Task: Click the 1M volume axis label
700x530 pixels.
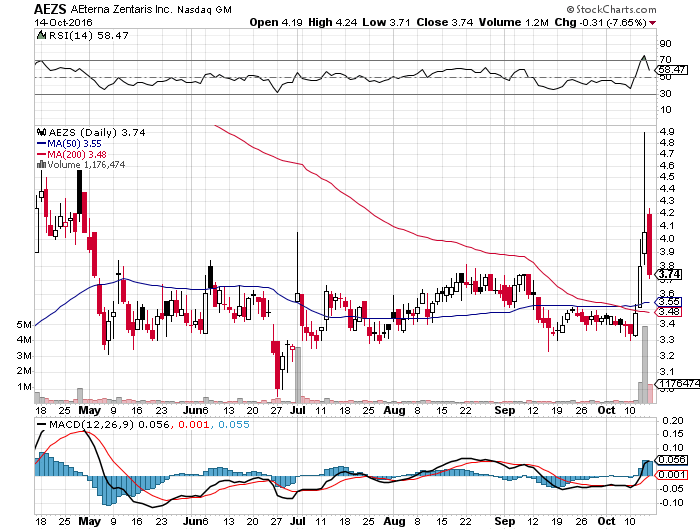Action: click(24, 387)
